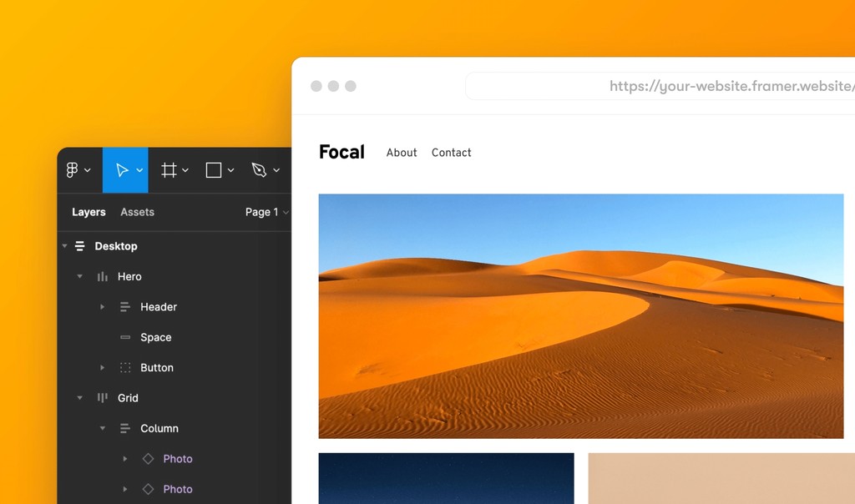Select the Hero layer name
This screenshot has height=504, width=855.
129,277
